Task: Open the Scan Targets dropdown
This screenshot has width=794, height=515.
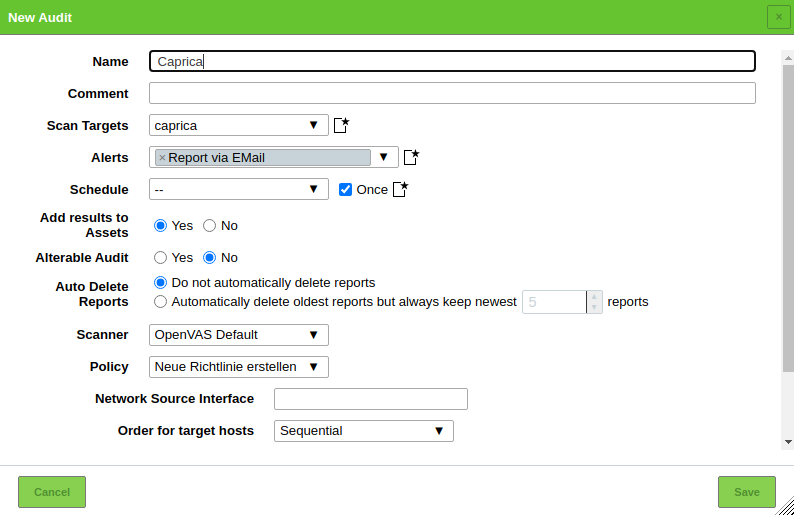Action: click(239, 125)
